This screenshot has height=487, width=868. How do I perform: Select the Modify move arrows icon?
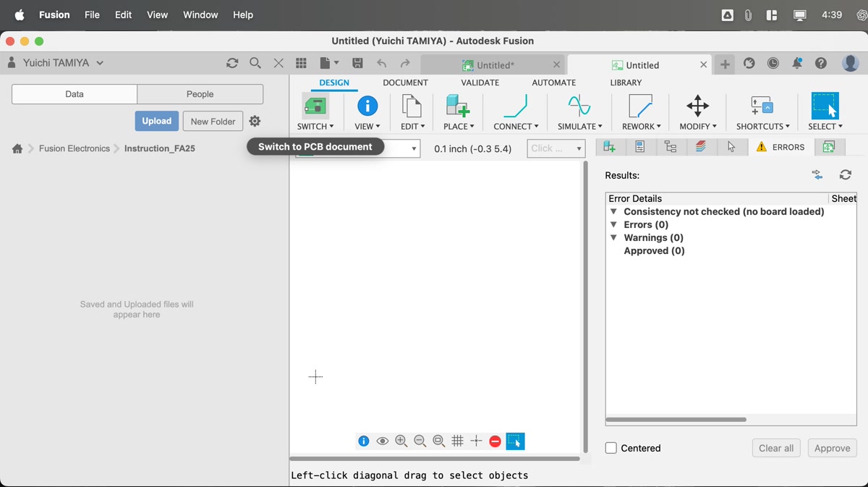tap(698, 106)
